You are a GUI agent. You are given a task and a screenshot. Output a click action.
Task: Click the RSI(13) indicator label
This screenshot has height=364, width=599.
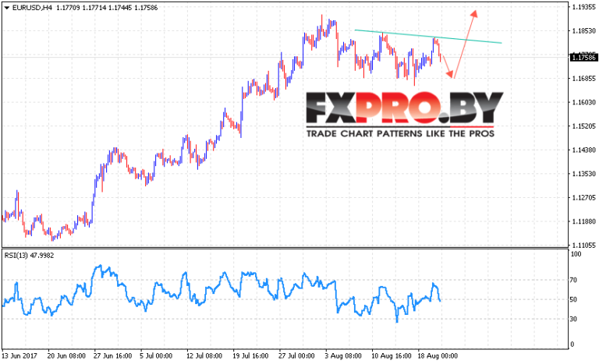point(29,256)
